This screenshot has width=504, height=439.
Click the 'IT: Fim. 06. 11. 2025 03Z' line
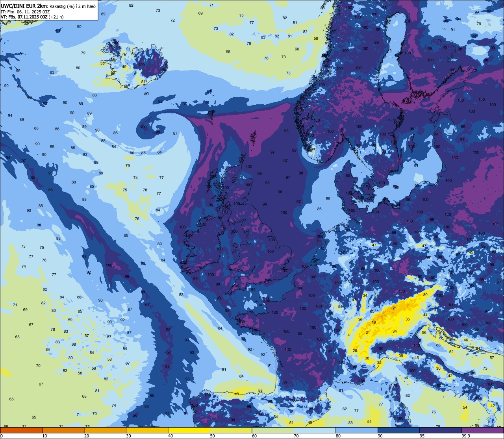tap(25, 12)
